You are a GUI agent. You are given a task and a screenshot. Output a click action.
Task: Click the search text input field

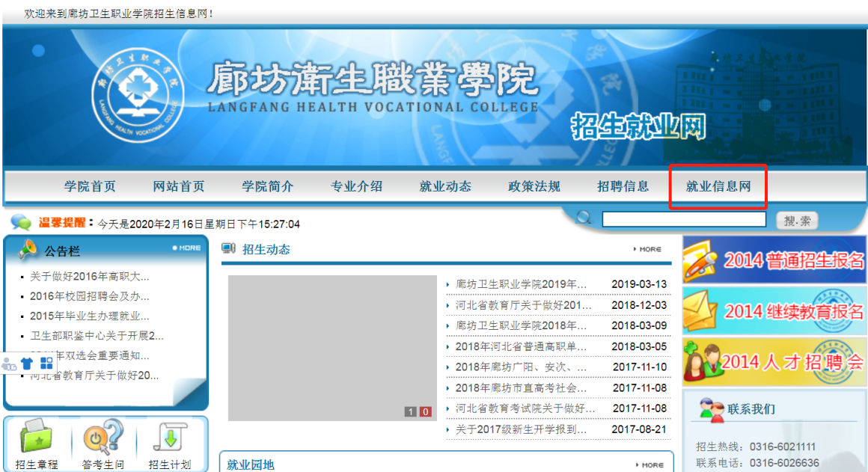[684, 220]
